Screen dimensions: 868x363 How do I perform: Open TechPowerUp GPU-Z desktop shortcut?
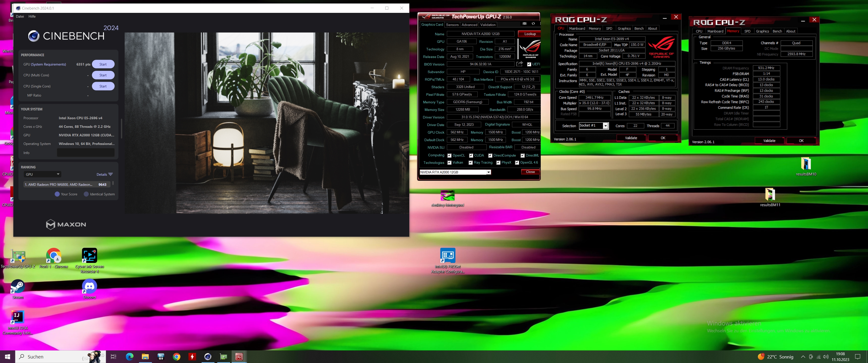tap(18, 259)
